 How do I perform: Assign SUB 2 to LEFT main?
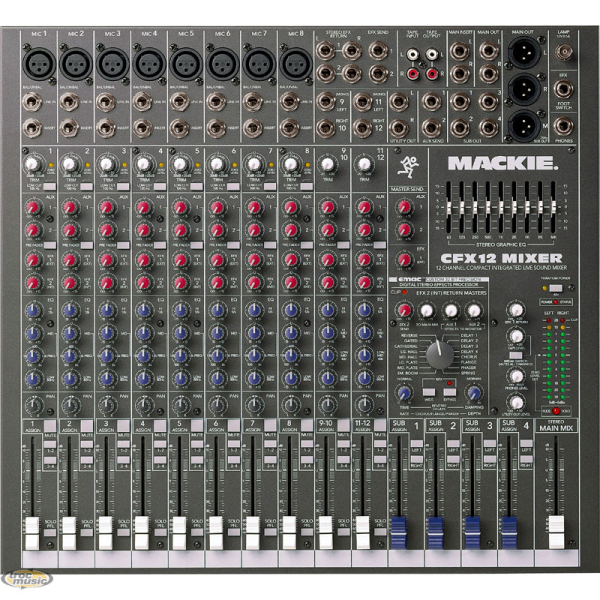453,443
